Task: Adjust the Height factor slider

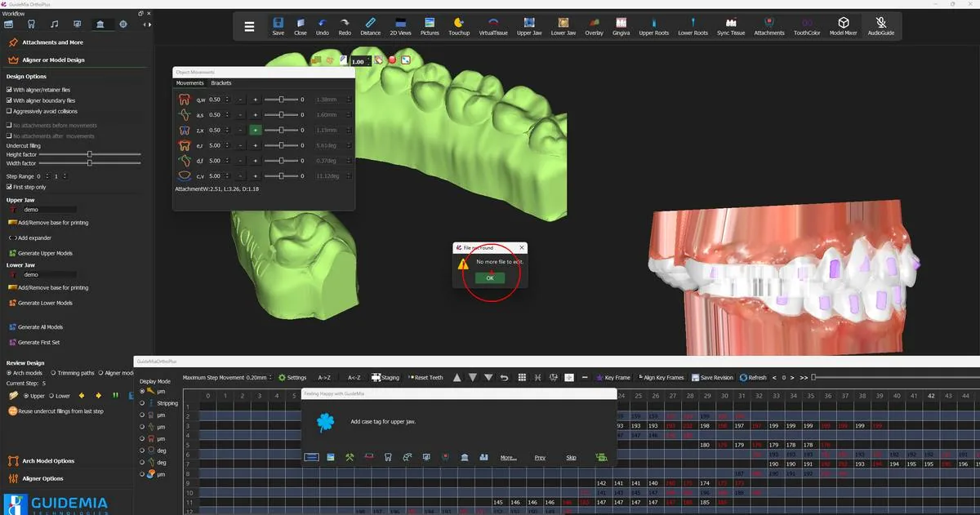Action: [x=90, y=154]
